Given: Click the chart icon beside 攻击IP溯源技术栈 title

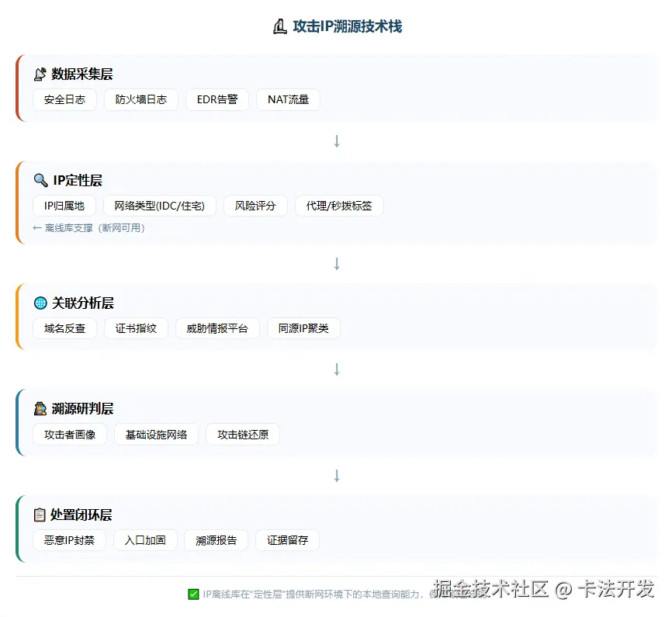Looking at the screenshot, I should [279, 26].
